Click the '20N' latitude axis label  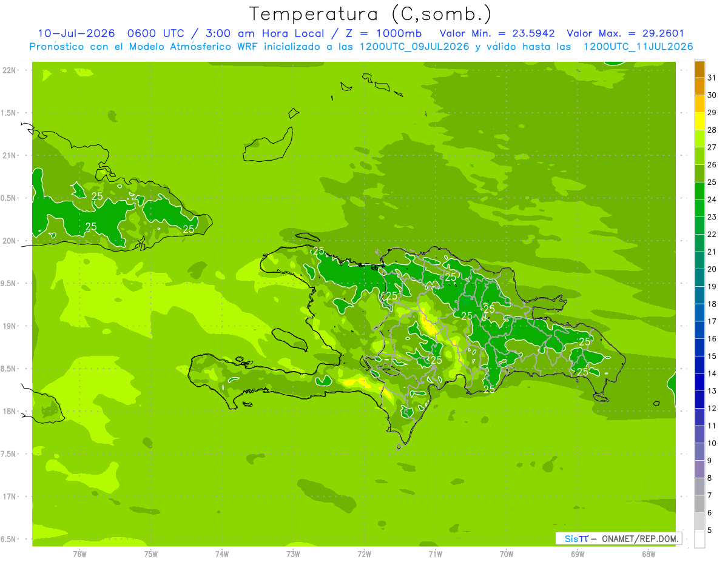tap(8, 241)
